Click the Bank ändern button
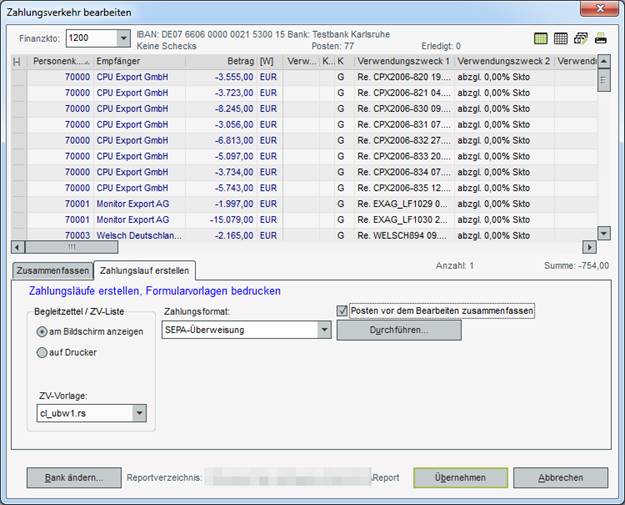This screenshot has height=505, width=625. click(74, 477)
